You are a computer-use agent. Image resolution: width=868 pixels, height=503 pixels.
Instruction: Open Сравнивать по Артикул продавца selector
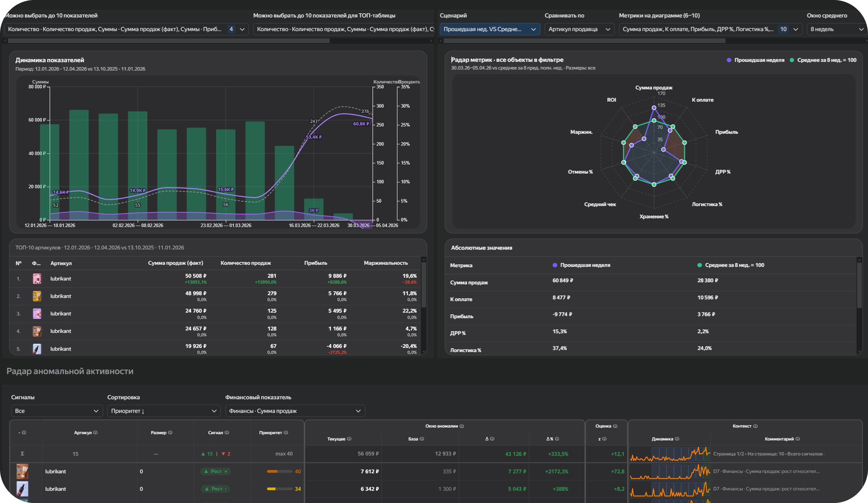[579, 29]
